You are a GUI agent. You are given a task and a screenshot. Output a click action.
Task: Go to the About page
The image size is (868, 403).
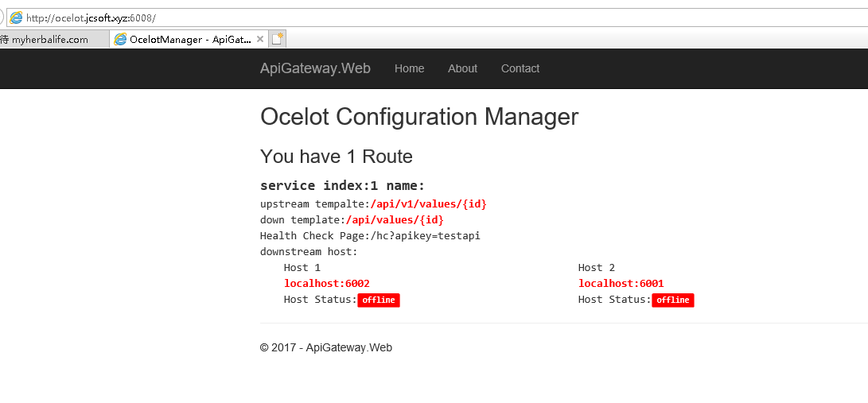coord(462,68)
